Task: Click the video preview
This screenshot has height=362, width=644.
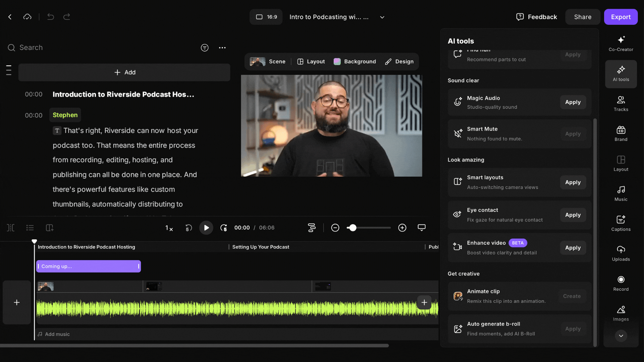Action: pyautogui.click(x=331, y=126)
